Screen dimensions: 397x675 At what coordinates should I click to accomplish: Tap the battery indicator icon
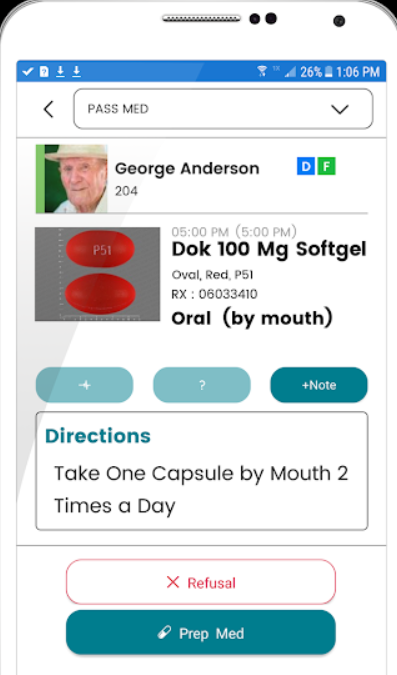[x=329, y=72]
